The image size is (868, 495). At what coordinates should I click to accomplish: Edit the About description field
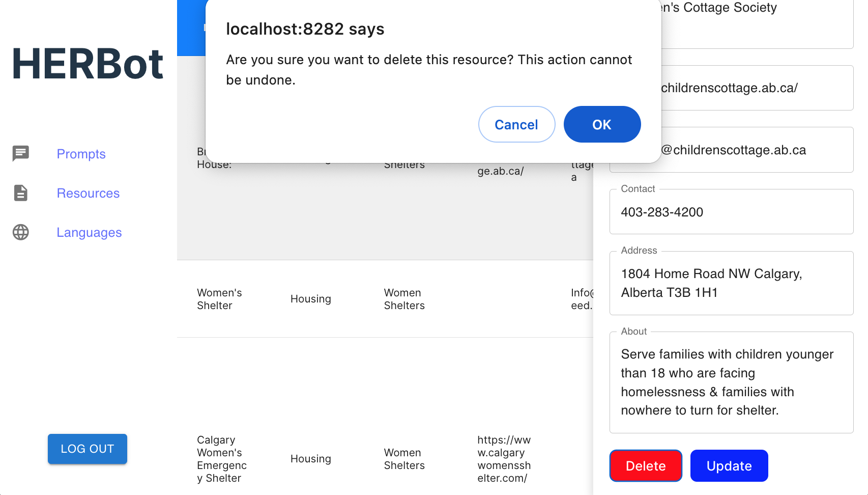[x=731, y=382]
